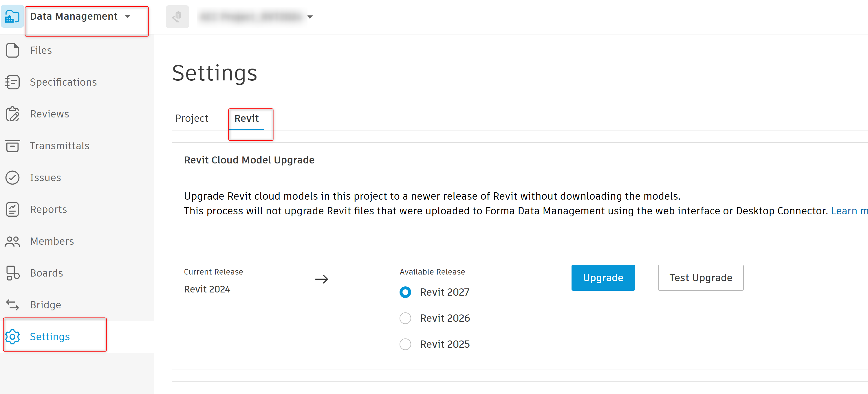This screenshot has height=394, width=868.
Task: Navigate to Issues label
Action: pyautogui.click(x=45, y=177)
